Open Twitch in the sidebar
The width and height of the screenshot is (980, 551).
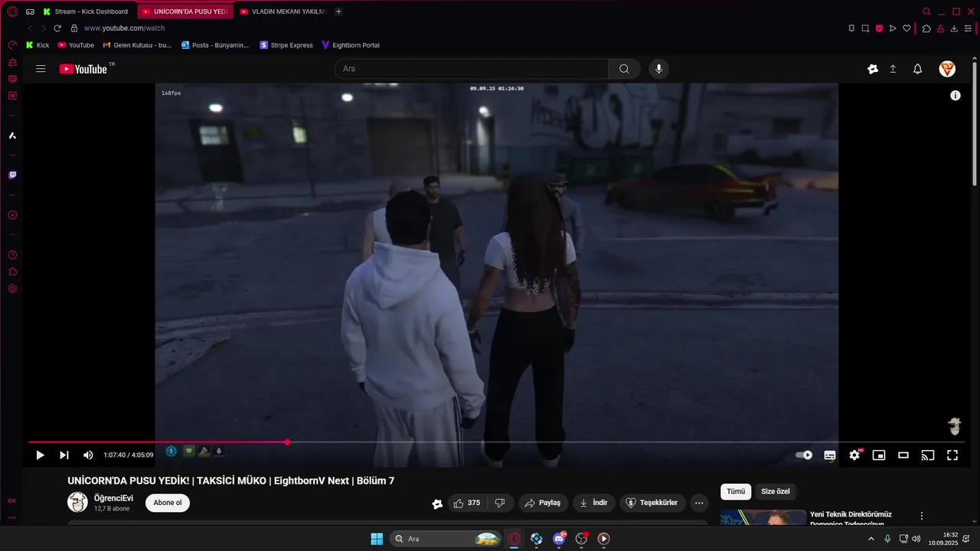[x=12, y=175]
